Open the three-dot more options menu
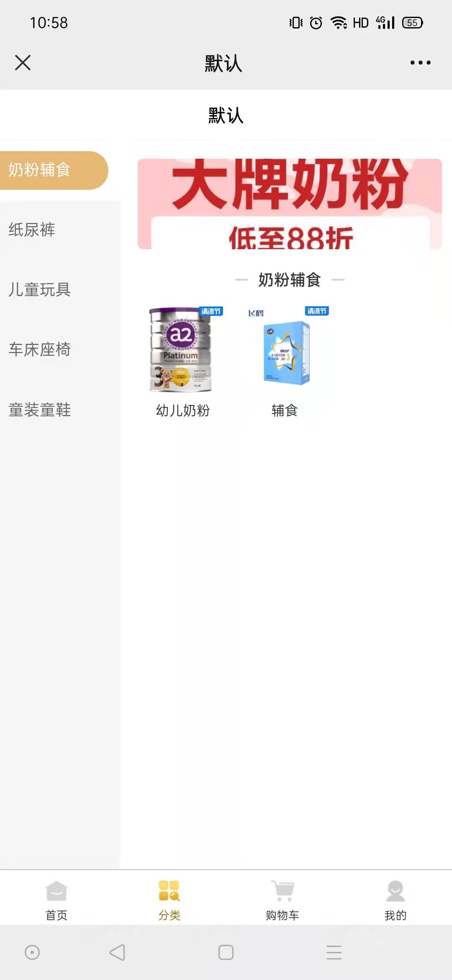 point(420,63)
